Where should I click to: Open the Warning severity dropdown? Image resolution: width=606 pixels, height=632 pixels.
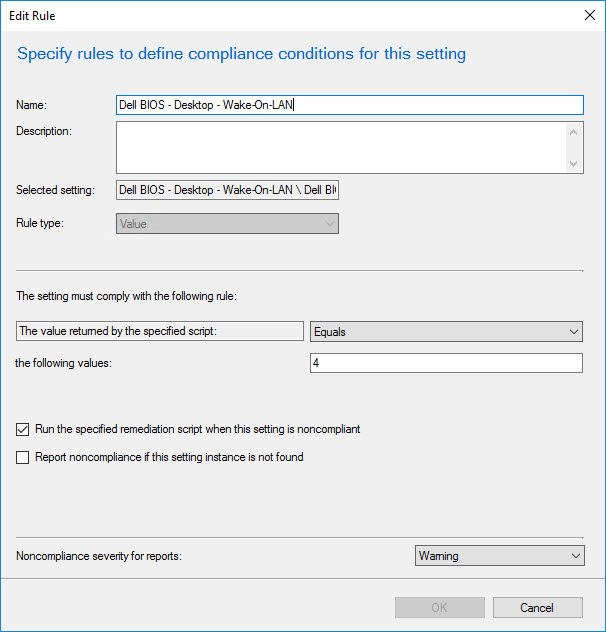(x=499, y=555)
